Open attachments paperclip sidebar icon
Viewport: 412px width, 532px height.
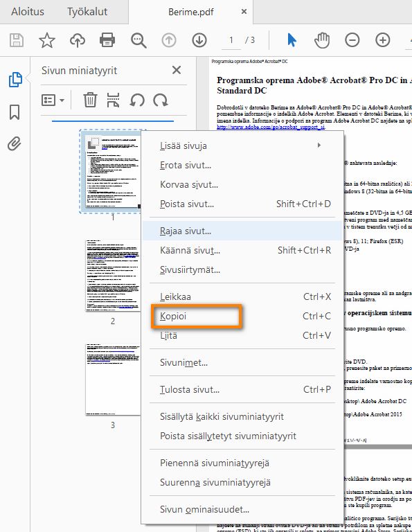15,144
